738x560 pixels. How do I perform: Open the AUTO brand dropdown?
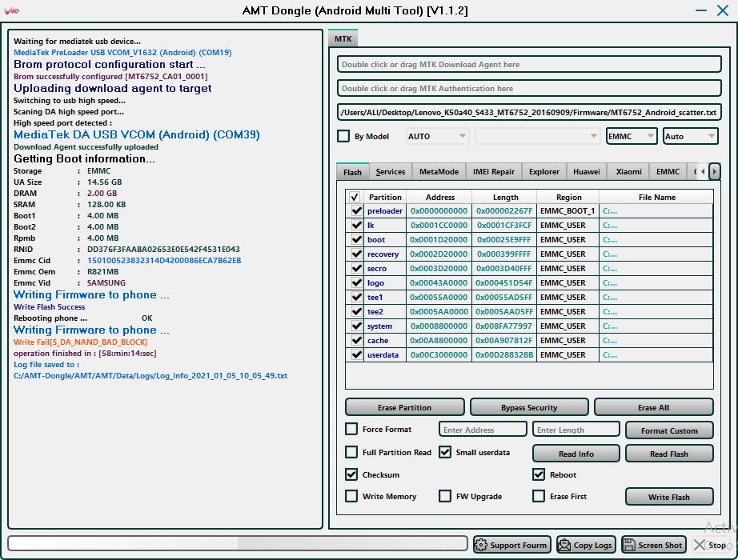pyautogui.click(x=437, y=136)
